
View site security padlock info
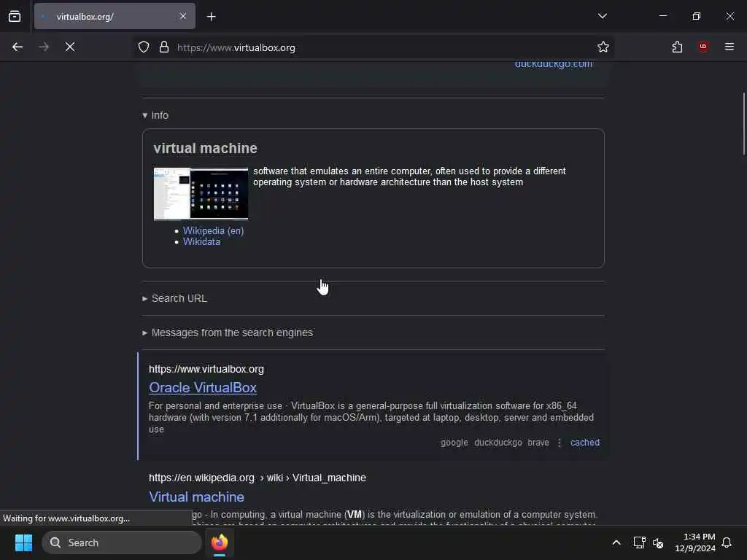[x=164, y=47]
